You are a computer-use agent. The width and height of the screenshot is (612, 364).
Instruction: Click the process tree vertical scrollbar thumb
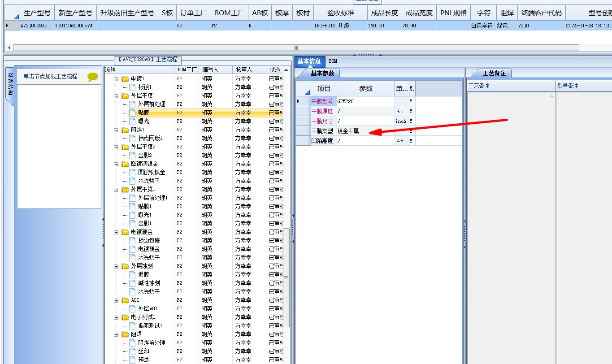coord(286,278)
